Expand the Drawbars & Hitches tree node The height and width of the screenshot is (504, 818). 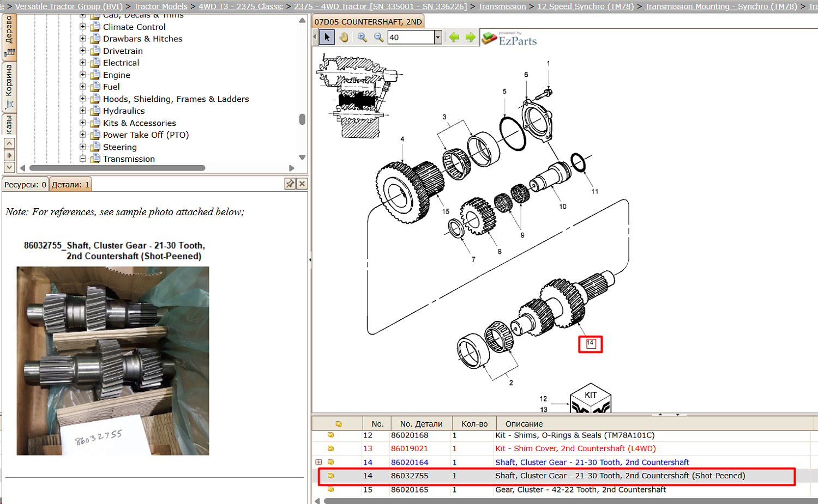coord(83,39)
